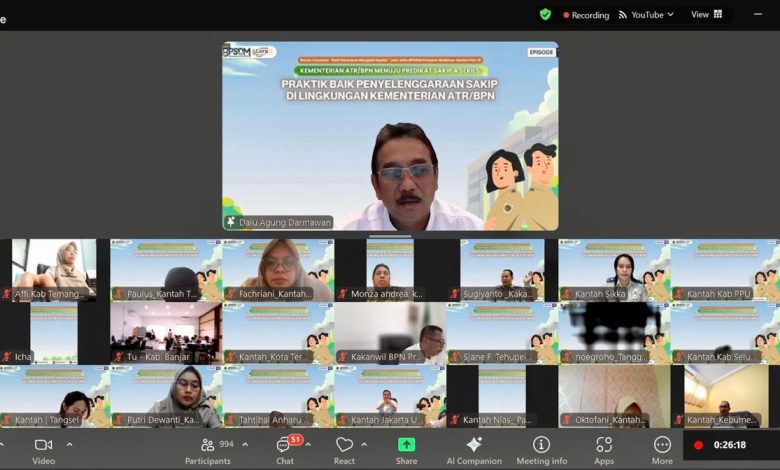780x470 pixels.
Task: Expand the Participants options chevron
Action: pyautogui.click(x=245, y=444)
